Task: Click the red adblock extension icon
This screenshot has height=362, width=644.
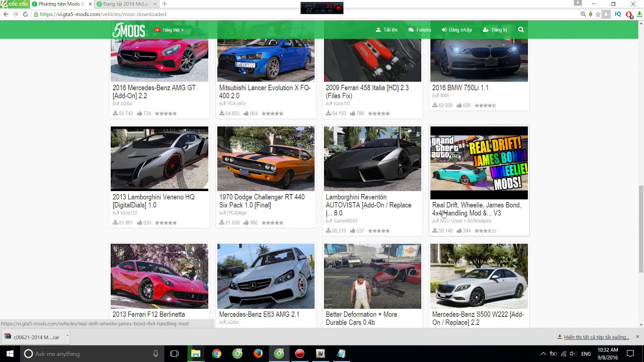Action: [x=629, y=14]
